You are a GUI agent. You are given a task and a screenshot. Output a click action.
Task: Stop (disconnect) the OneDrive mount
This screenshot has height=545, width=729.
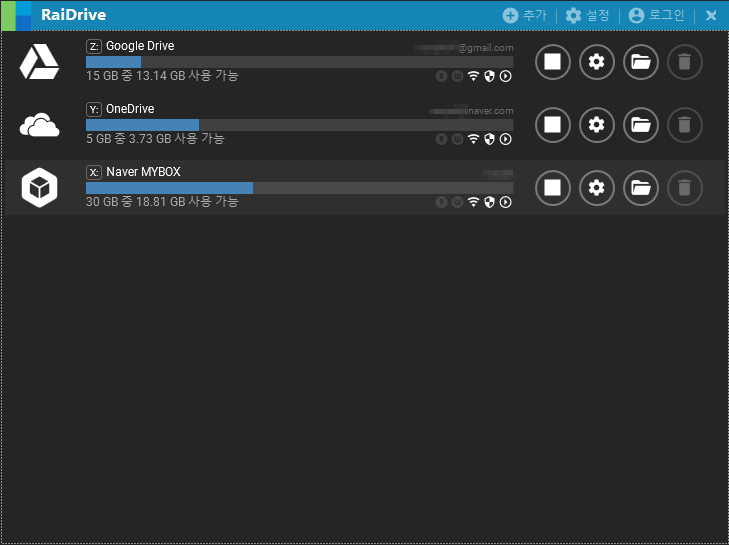pyautogui.click(x=552, y=125)
